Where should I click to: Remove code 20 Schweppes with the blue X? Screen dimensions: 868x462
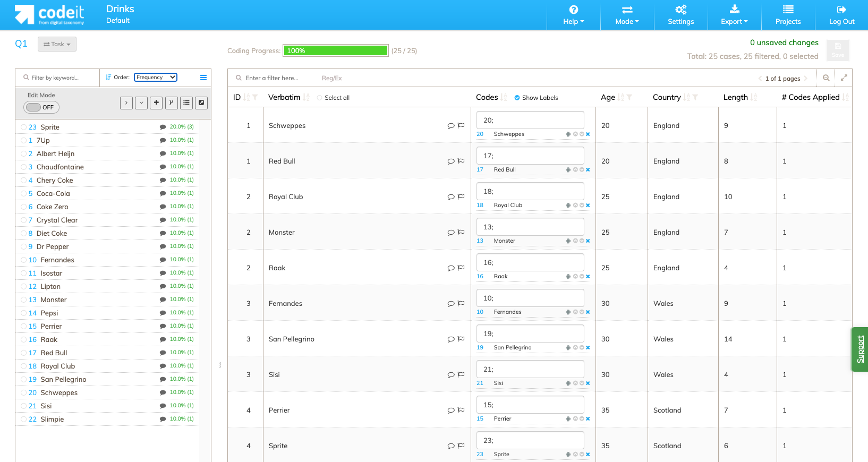588,134
